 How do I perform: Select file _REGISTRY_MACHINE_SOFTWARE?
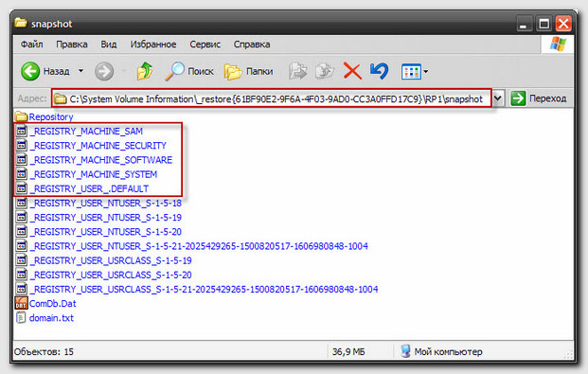pyautogui.click(x=101, y=160)
